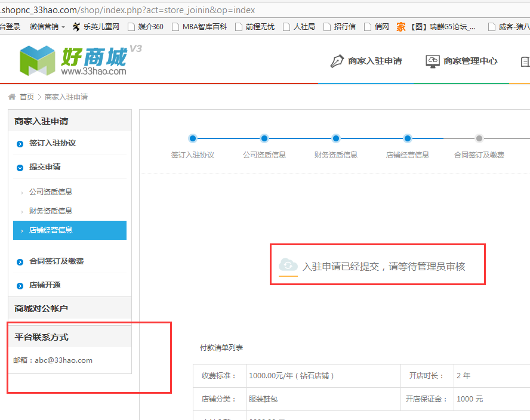Click the blue arrow icon beside 店铺开通

point(20,286)
